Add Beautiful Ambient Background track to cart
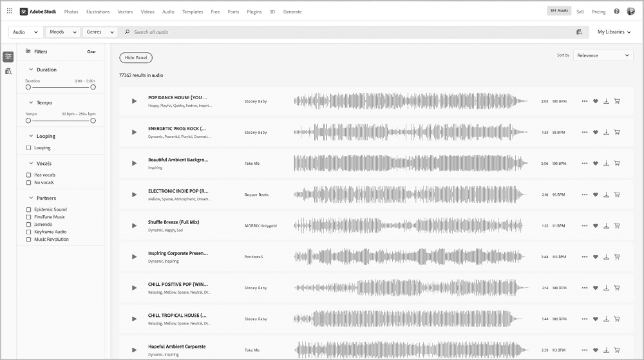 [x=617, y=164]
